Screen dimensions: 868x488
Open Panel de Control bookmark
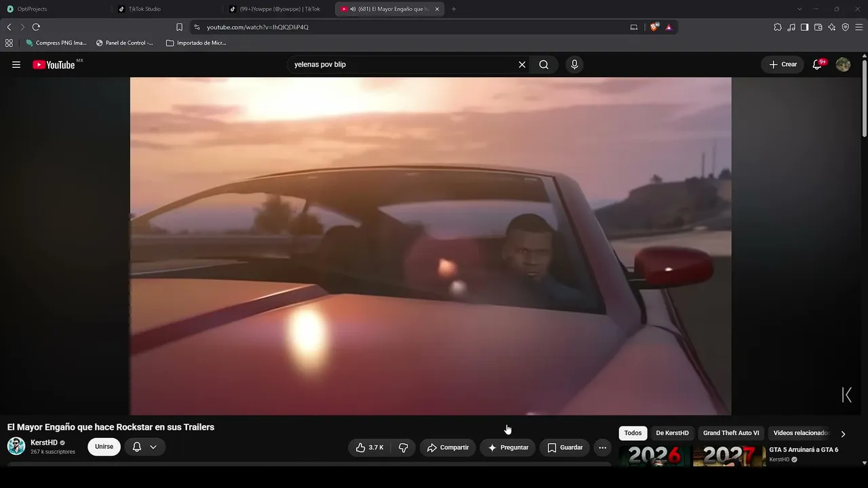point(125,43)
